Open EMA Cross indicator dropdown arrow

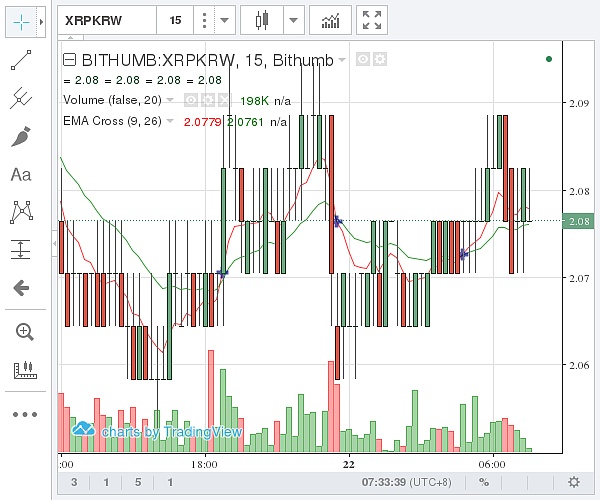(x=170, y=121)
